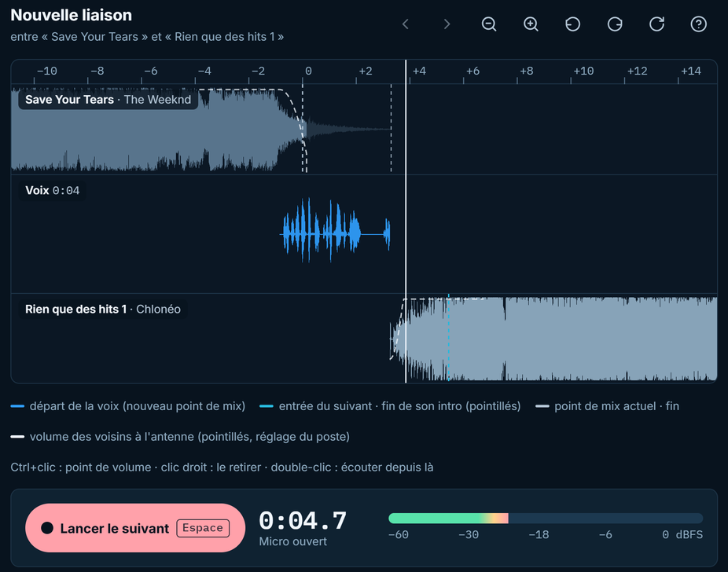The width and height of the screenshot is (728, 572).
Task: Click the -10 mark on the time ruler
Action: tap(47, 71)
